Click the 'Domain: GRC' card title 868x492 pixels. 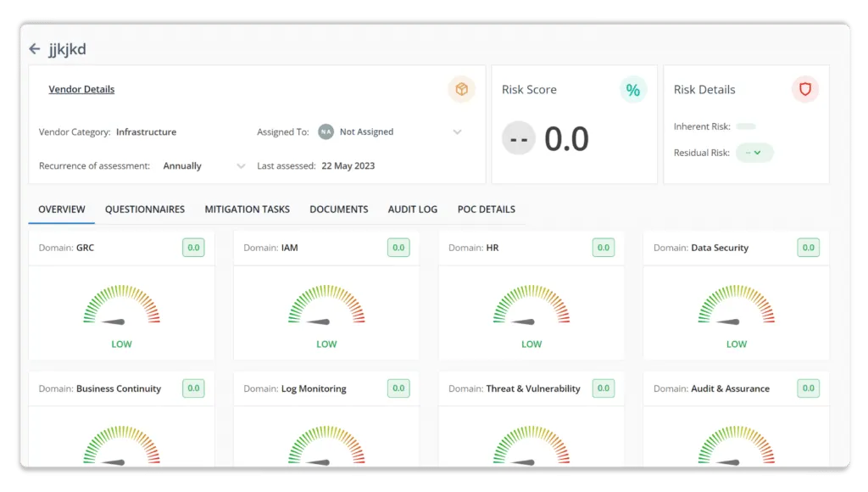tap(66, 248)
